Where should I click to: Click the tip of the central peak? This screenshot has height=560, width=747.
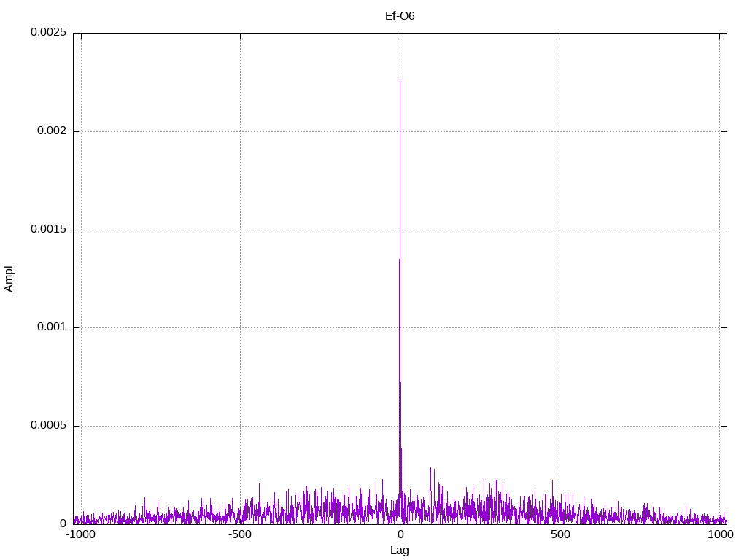tap(400, 80)
